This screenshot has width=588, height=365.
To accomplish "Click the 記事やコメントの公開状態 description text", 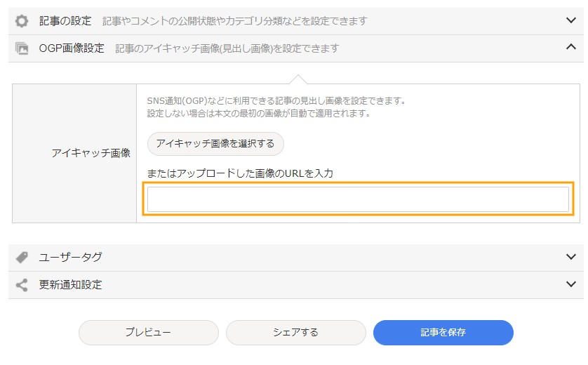I will click(x=235, y=21).
